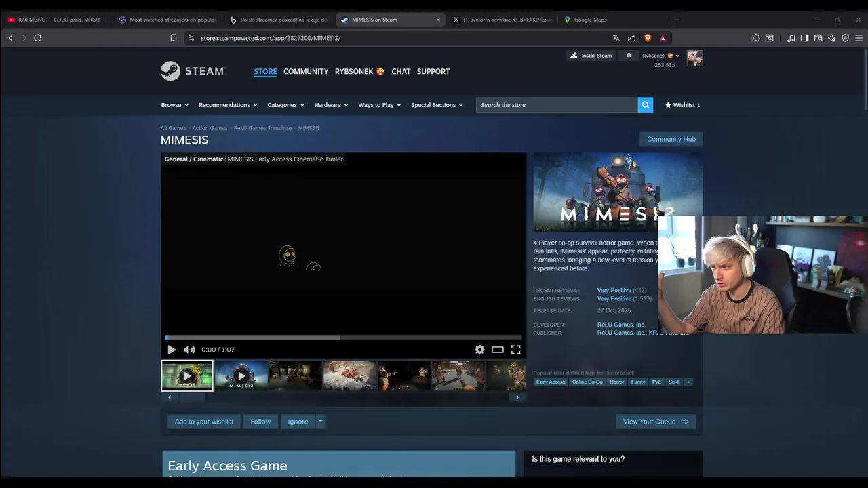Bookmark this page in the address bar
The height and width of the screenshot is (488, 868).
(174, 38)
